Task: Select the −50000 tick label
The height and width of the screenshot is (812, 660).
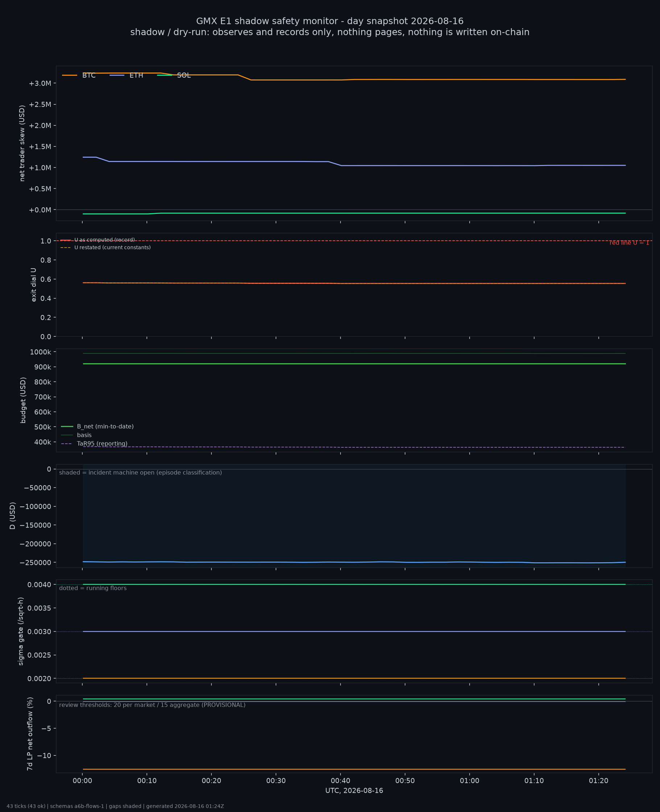Action: pyautogui.click(x=37, y=488)
